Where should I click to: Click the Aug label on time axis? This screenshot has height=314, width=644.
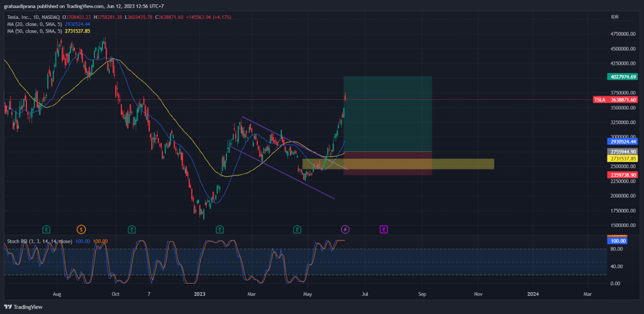(x=57, y=294)
